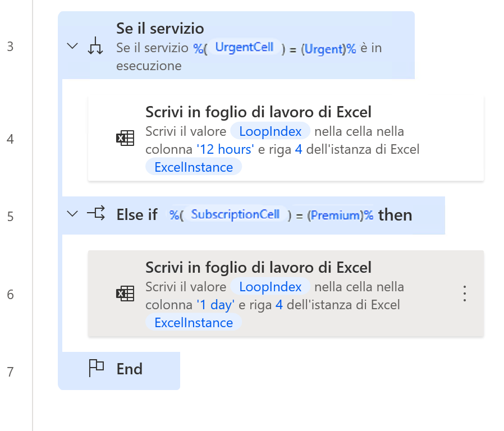Select line number 5 in the margin
This screenshot has width=504, height=431.
[x=10, y=215]
